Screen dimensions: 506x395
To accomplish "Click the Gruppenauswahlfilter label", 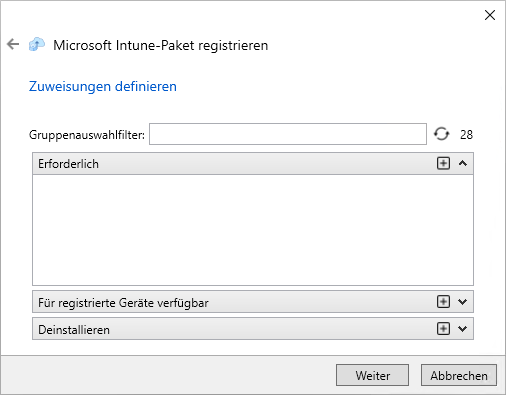I will [87, 135].
